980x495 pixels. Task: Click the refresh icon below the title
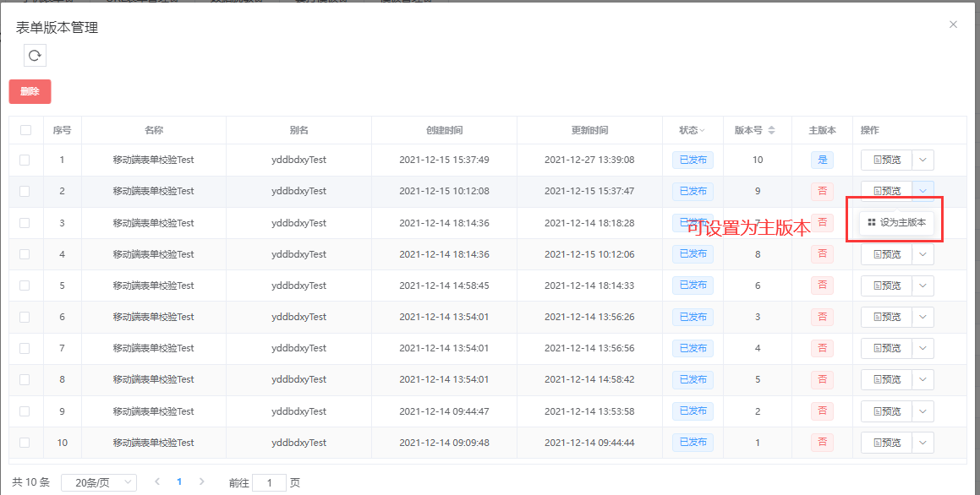[35, 56]
